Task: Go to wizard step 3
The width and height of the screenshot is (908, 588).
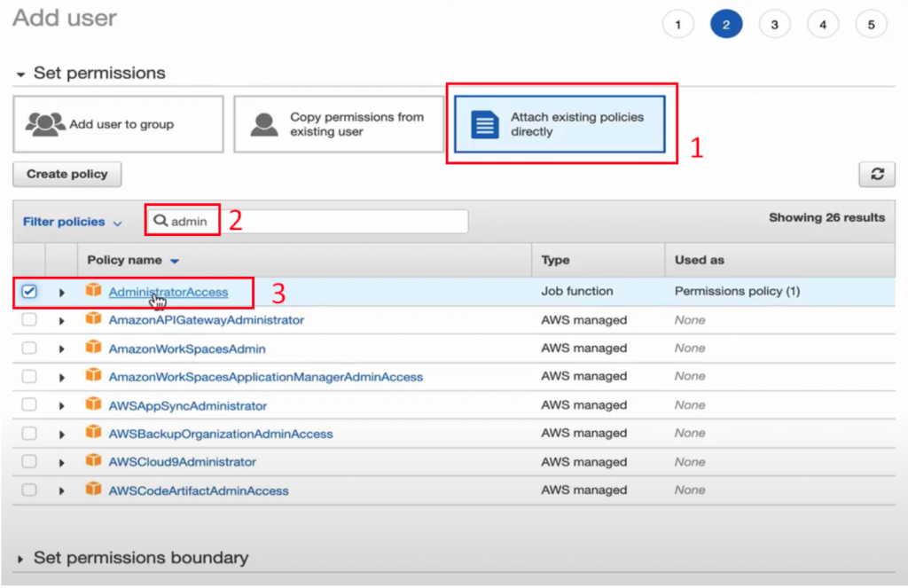Action: 774,24
